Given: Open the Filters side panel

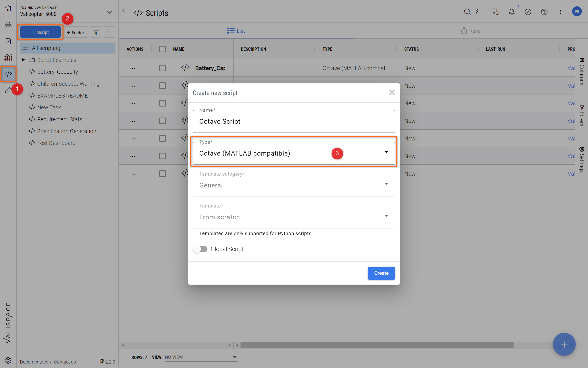Looking at the screenshot, I should click(581, 116).
